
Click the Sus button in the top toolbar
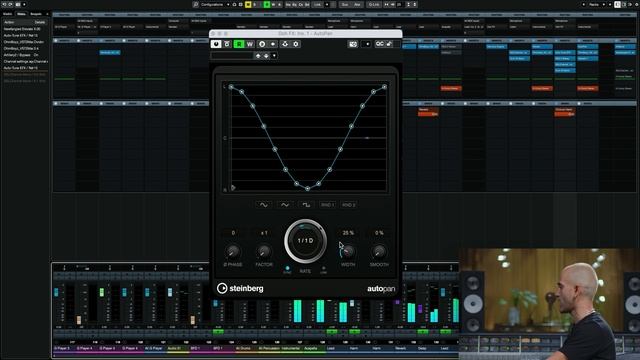[345, 4]
